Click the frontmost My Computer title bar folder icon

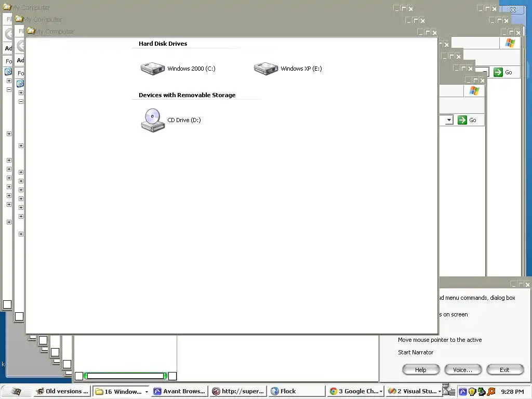31,31
